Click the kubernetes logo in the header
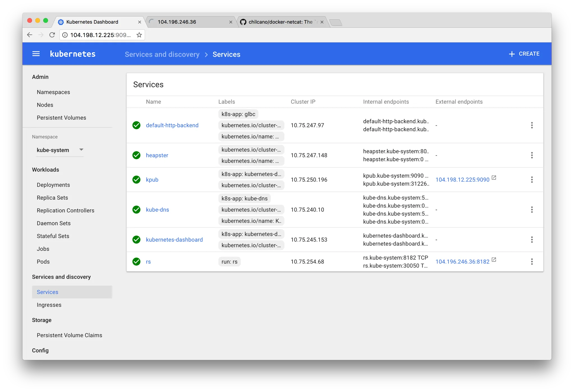 point(72,54)
